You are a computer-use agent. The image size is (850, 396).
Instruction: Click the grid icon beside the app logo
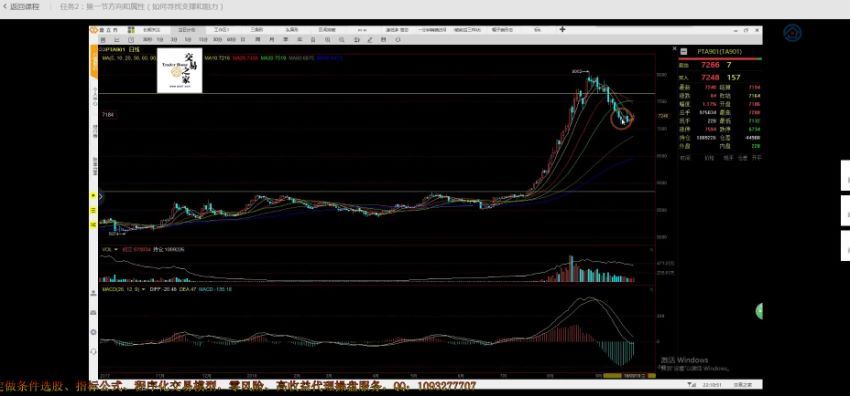click(131, 30)
